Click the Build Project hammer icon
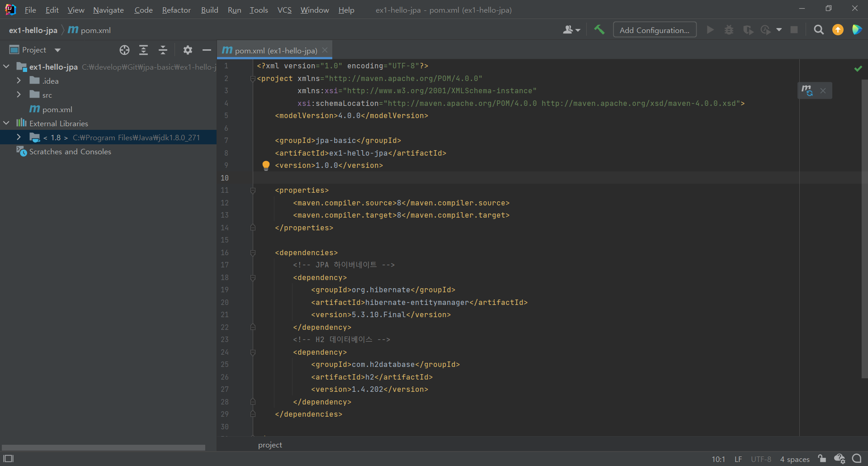 [599, 30]
